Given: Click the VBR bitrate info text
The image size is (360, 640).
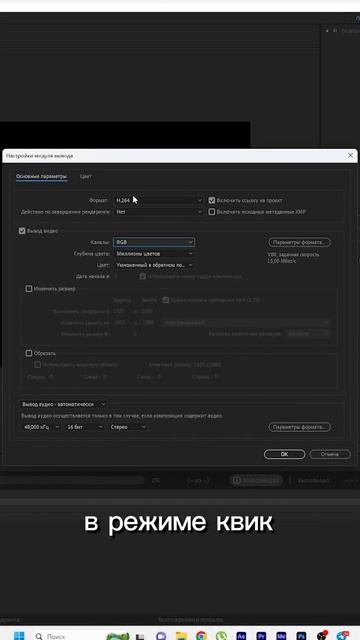Looking at the screenshot, I should point(293,258).
